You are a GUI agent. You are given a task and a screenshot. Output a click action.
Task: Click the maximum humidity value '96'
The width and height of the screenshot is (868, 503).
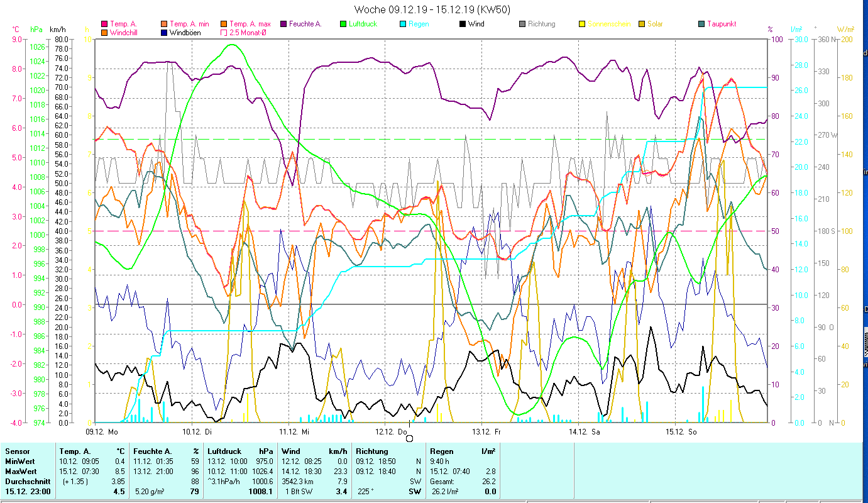195,472
